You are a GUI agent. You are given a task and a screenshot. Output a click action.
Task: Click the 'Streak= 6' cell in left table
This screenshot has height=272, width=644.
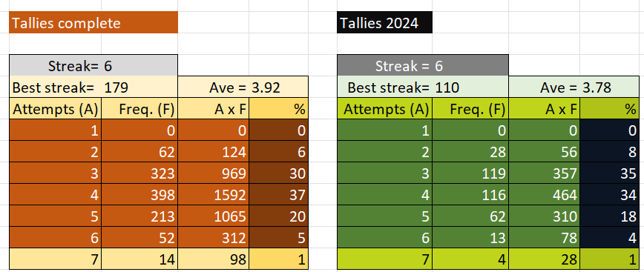coord(93,66)
